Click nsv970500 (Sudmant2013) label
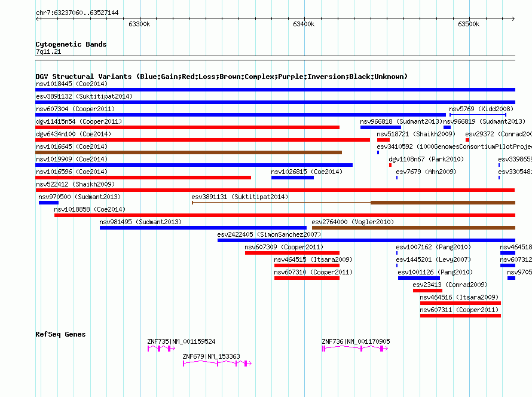This screenshot has height=397, width=532. [80, 197]
